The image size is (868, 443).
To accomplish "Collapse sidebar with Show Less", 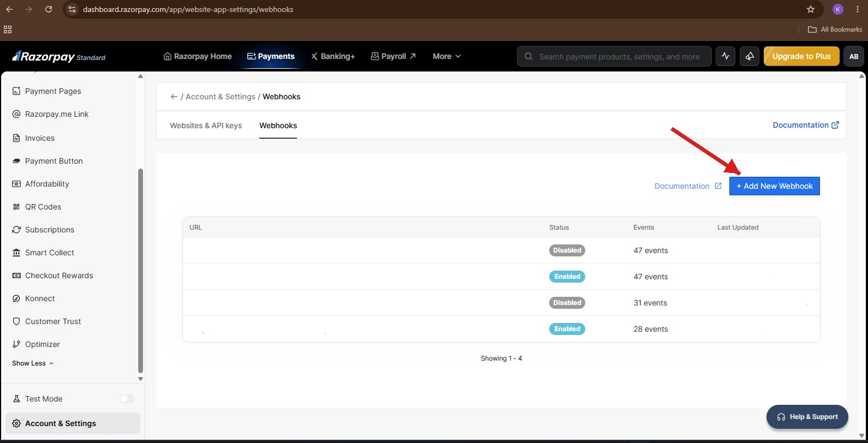I will point(33,363).
